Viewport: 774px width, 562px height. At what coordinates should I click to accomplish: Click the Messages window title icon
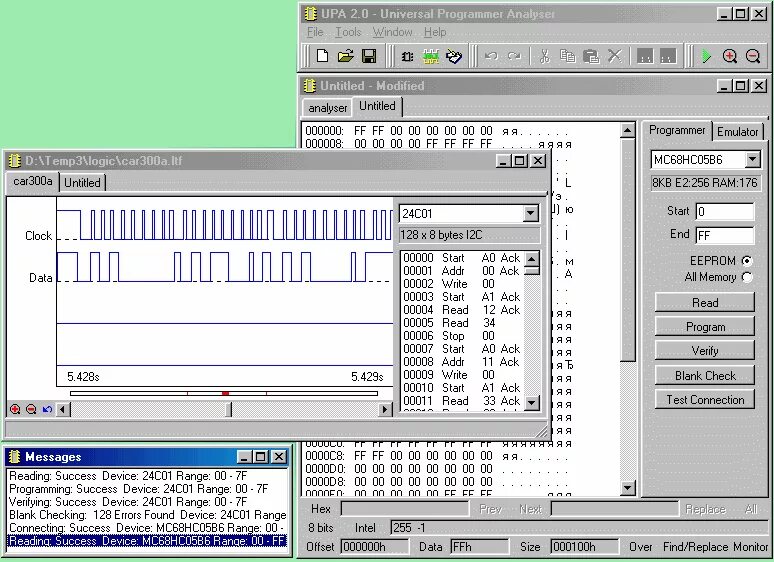coord(14,457)
